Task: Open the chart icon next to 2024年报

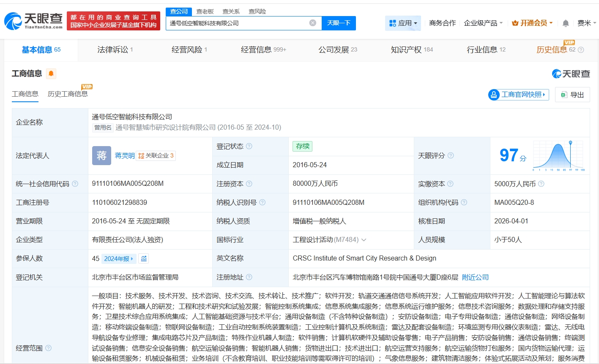Action: point(144,258)
